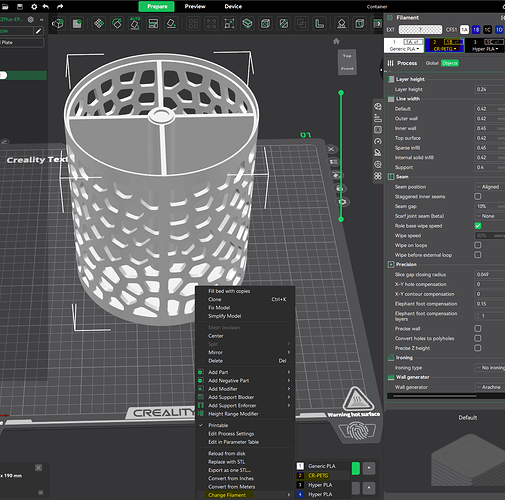Screen dimensions: 505x500
Task: Click the home view icon above the view cube
Action: tap(336, 41)
